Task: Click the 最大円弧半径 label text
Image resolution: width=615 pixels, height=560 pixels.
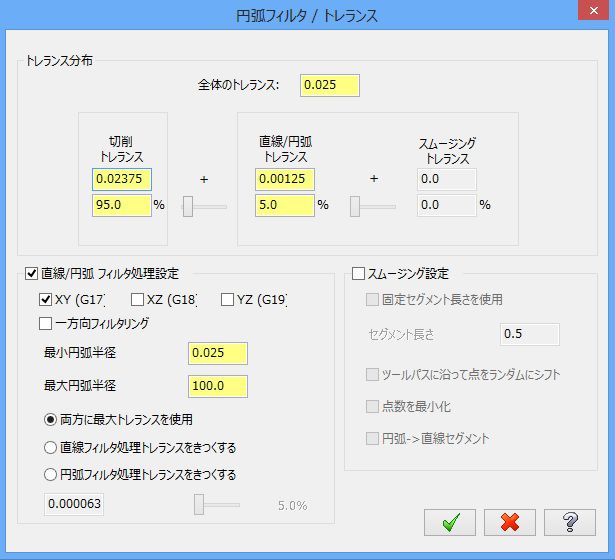Action: pos(80,386)
